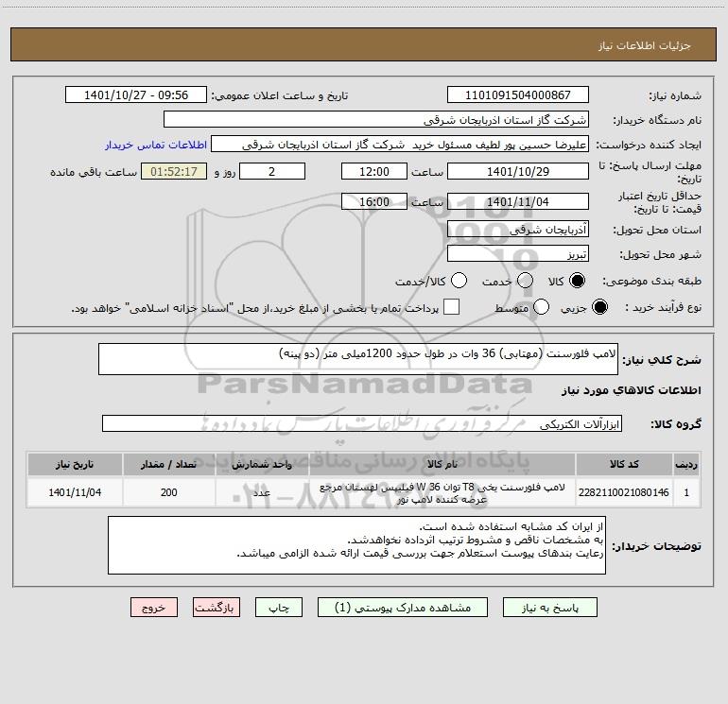Screen dimensions: 728x704
Task: Click the response deadline date 1401/10/29
Action: pyautogui.click(x=518, y=171)
